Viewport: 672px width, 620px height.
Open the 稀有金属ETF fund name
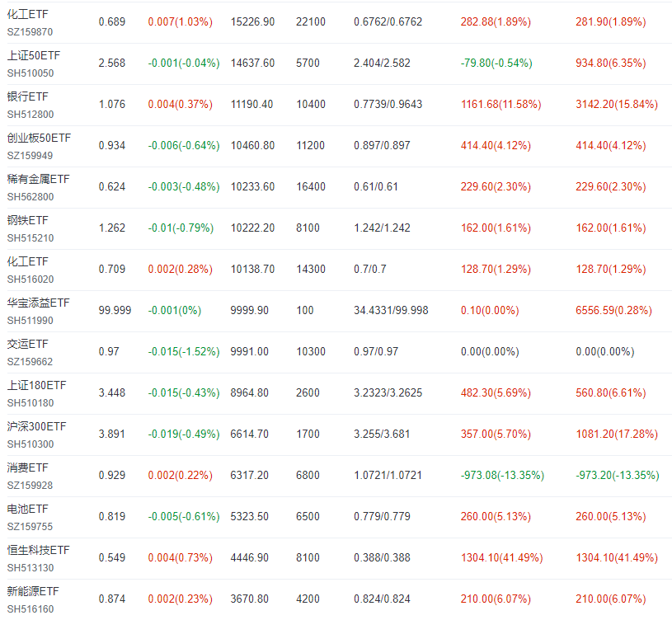coord(38,179)
